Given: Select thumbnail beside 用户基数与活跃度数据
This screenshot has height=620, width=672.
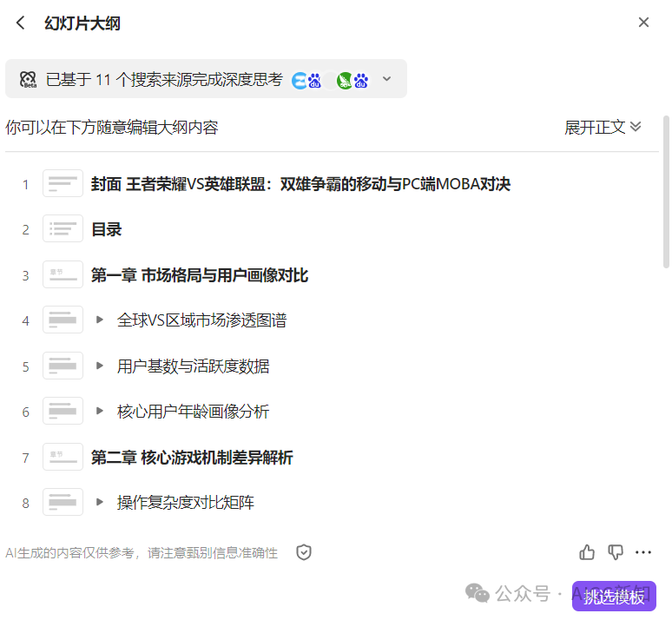Looking at the screenshot, I should pyautogui.click(x=63, y=366).
